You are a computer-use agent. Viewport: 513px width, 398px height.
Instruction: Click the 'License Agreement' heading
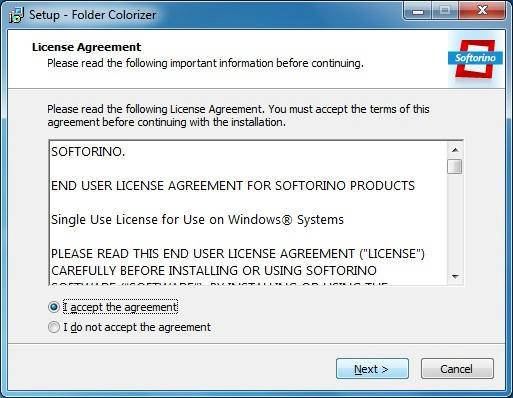tap(87, 47)
